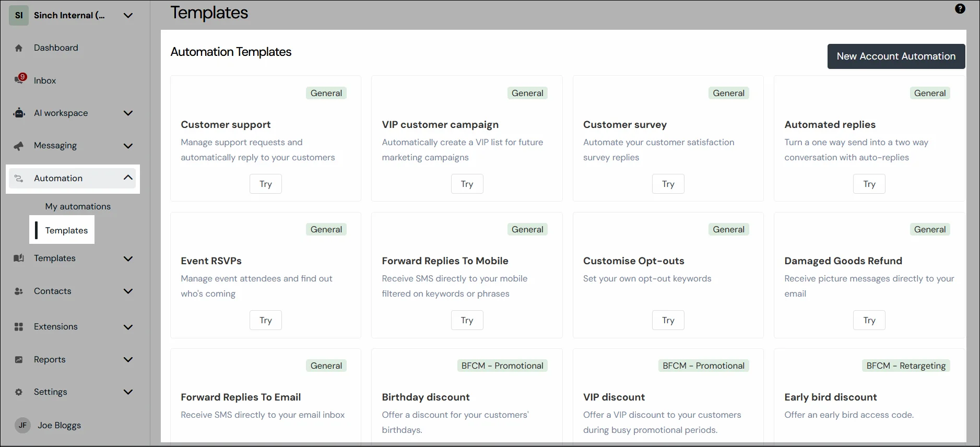Open the Inbox icon with notification badge
Screen dimensions: 980x447
point(20,79)
